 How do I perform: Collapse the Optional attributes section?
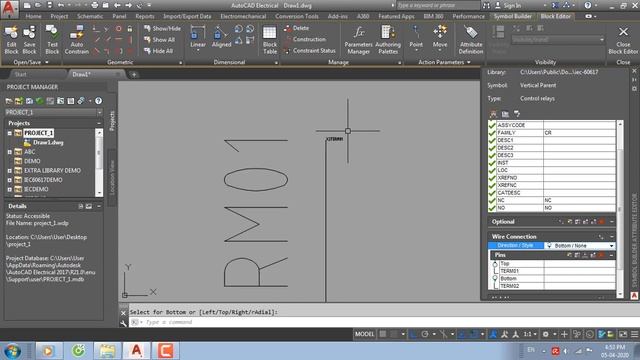click(x=611, y=222)
